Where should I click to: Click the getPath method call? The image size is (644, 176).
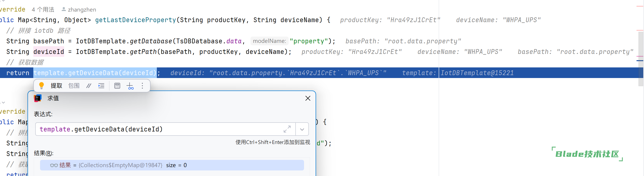(143, 52)
